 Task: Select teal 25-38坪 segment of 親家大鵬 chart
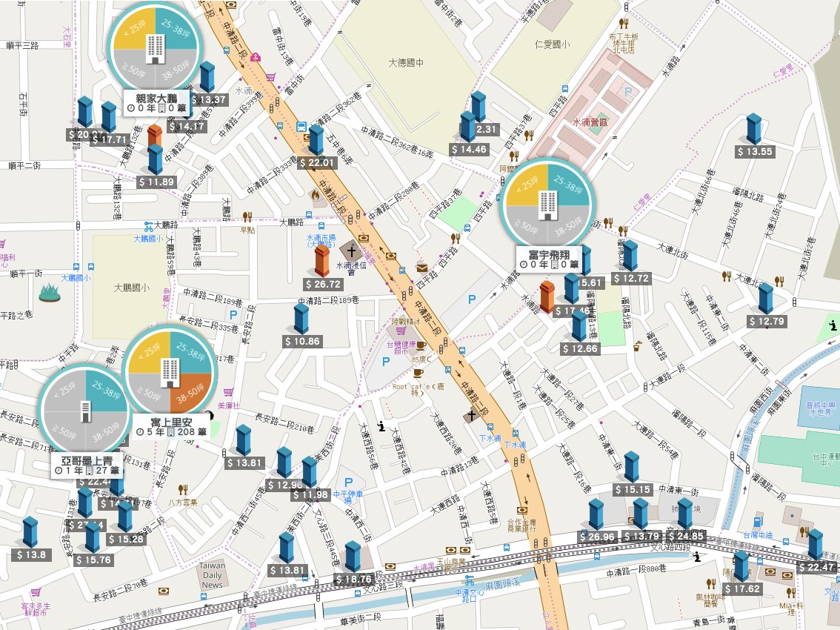[177, 28]
